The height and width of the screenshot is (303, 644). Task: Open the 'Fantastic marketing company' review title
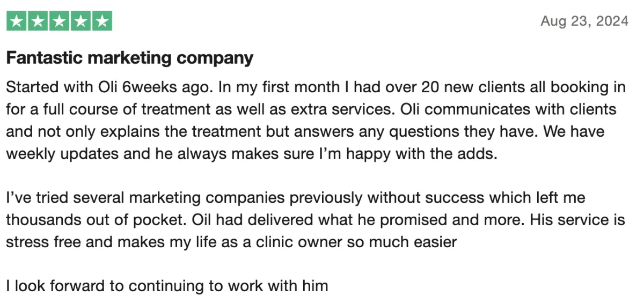tap(130, 58)
